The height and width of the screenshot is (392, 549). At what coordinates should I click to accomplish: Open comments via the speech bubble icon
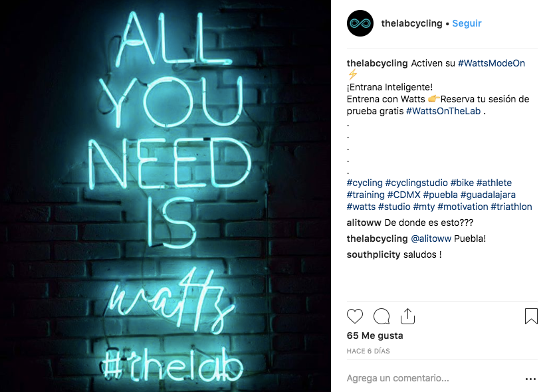click(382, 316)
